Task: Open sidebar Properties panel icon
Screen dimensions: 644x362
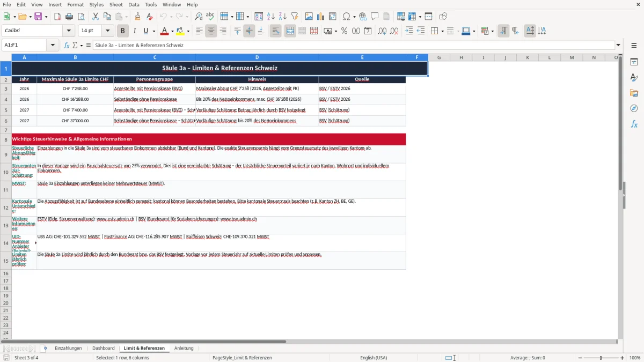Action: pos(634,62)
